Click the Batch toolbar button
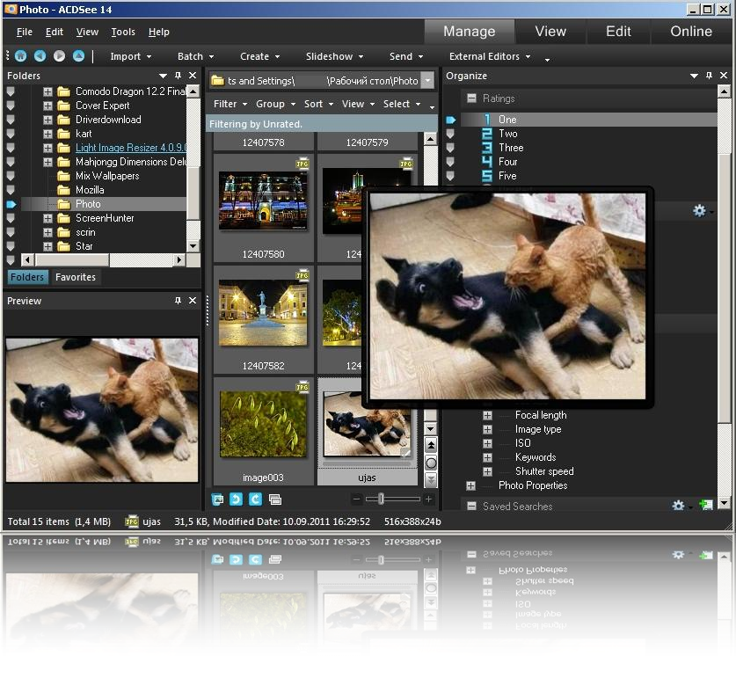Image resolution: width=736 pixels, height=700 pixels. (x=196, y=56)
